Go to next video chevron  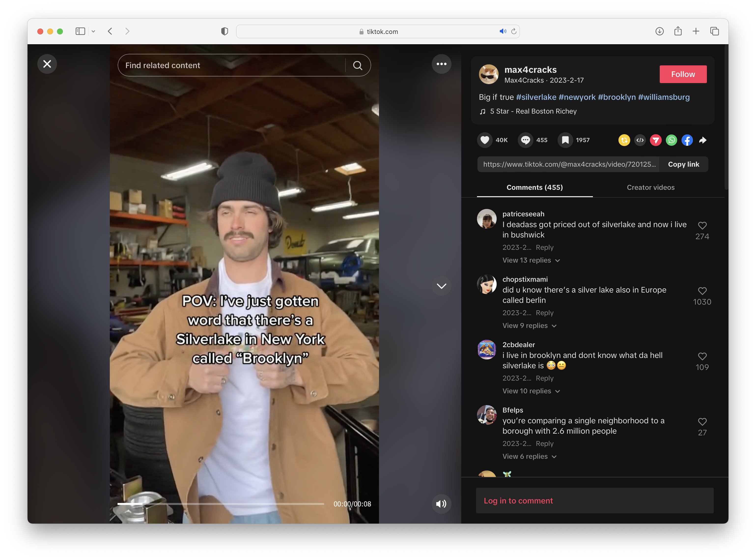441,286
